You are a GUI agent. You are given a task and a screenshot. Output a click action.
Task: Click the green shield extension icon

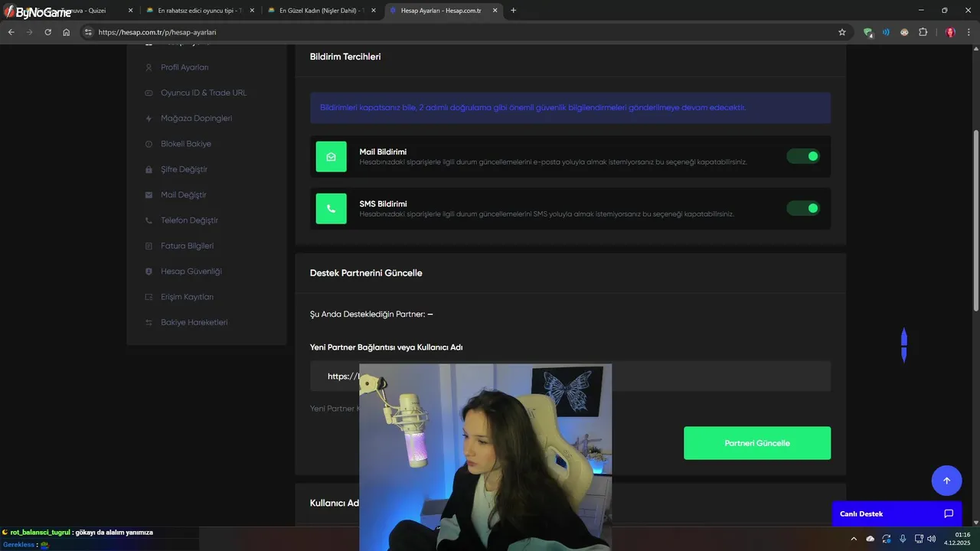click(x=867, y=32)
